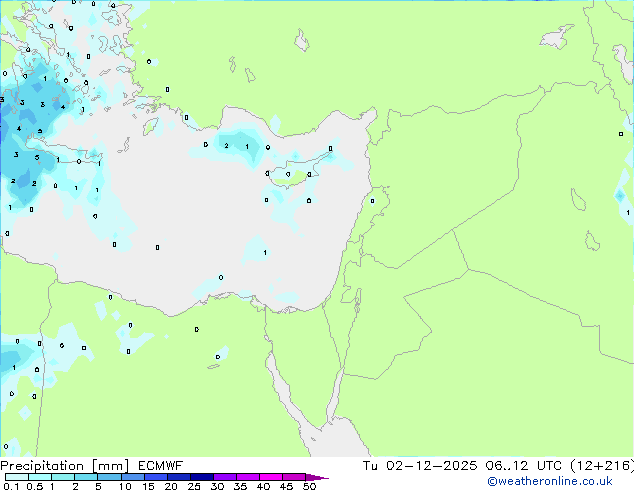The height and width of the screenshot is (490, 634).
Task: Click the "25" legend scale value
Action: point(194,486)
